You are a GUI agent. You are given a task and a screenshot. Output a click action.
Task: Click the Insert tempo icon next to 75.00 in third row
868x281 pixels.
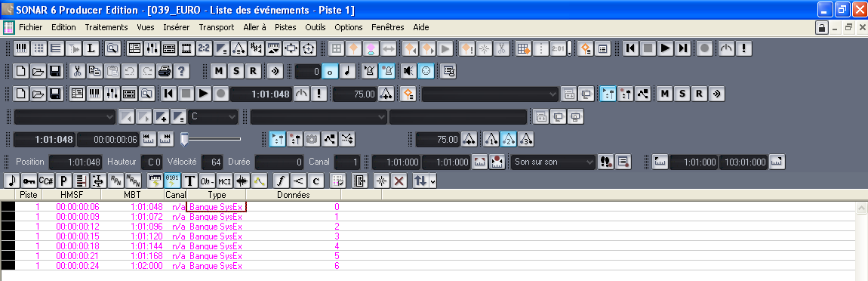386,94
